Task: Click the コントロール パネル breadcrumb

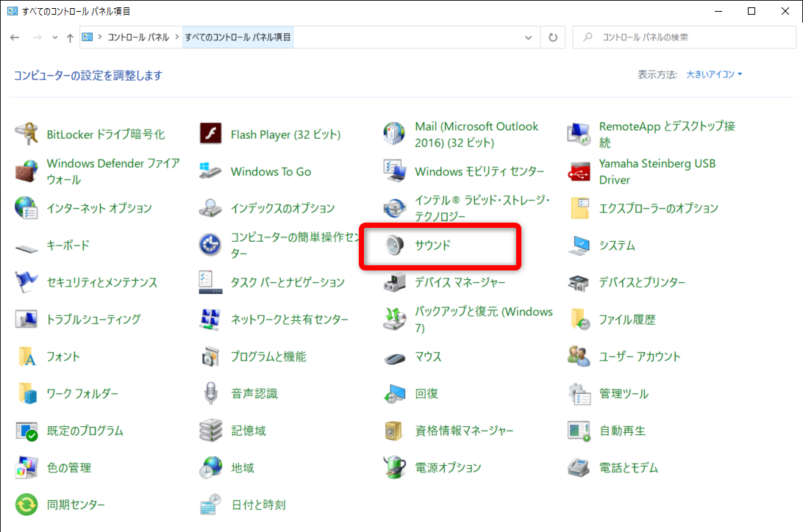Action: tap(138, 37)
